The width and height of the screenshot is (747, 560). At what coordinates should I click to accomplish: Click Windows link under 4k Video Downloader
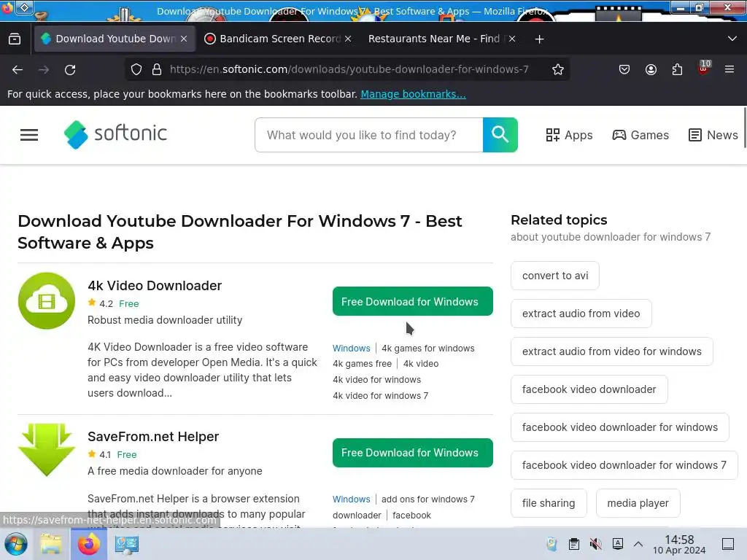[351, 349]
